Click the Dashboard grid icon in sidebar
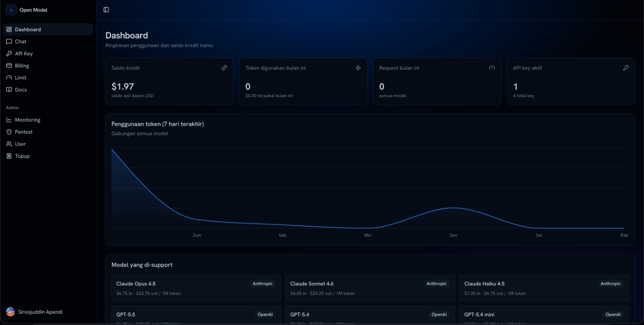The height and width of the screenshot is (325, 644). [9, 29]
